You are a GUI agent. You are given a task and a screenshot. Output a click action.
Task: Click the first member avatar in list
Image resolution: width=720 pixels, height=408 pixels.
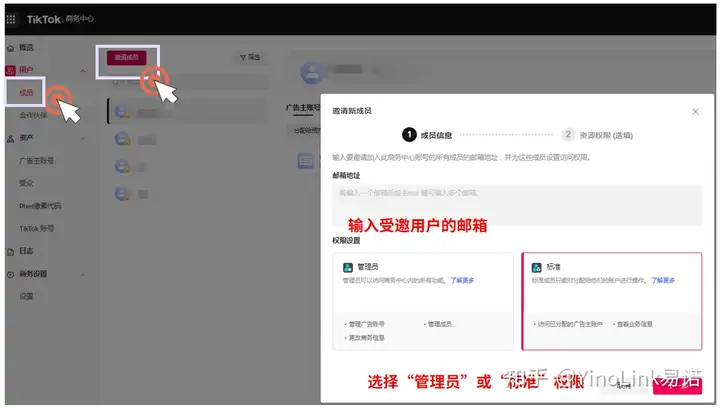123,112
